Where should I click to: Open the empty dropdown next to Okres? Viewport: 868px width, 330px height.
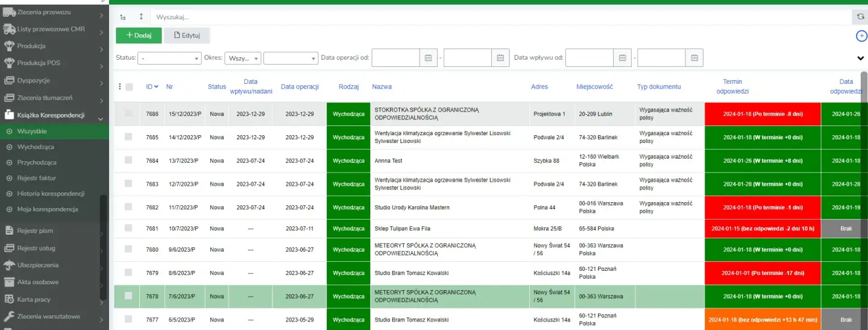pyautogui.click(x=291, y=58)
